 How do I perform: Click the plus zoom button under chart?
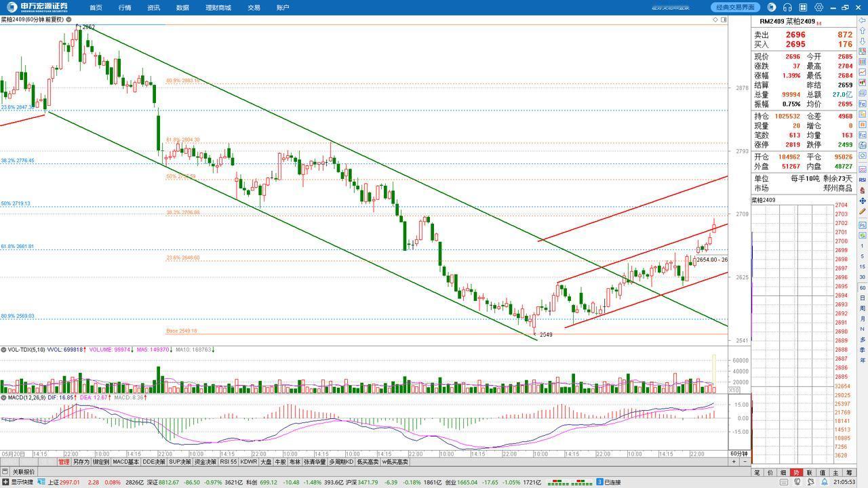coord(734,462)
